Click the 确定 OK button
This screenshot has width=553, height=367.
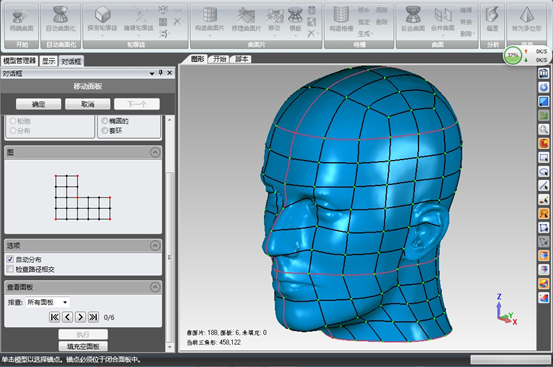tap(38, 104)
